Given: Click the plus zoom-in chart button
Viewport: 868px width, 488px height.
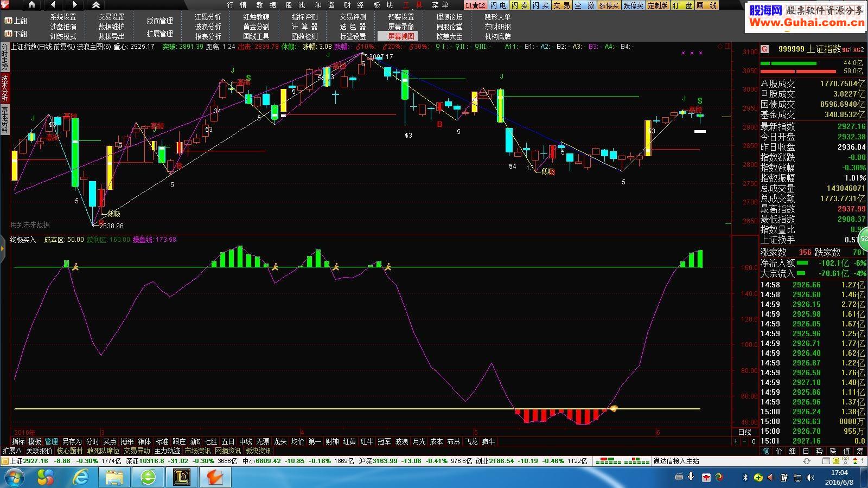Looking at the screenshot, I should 737,441.
